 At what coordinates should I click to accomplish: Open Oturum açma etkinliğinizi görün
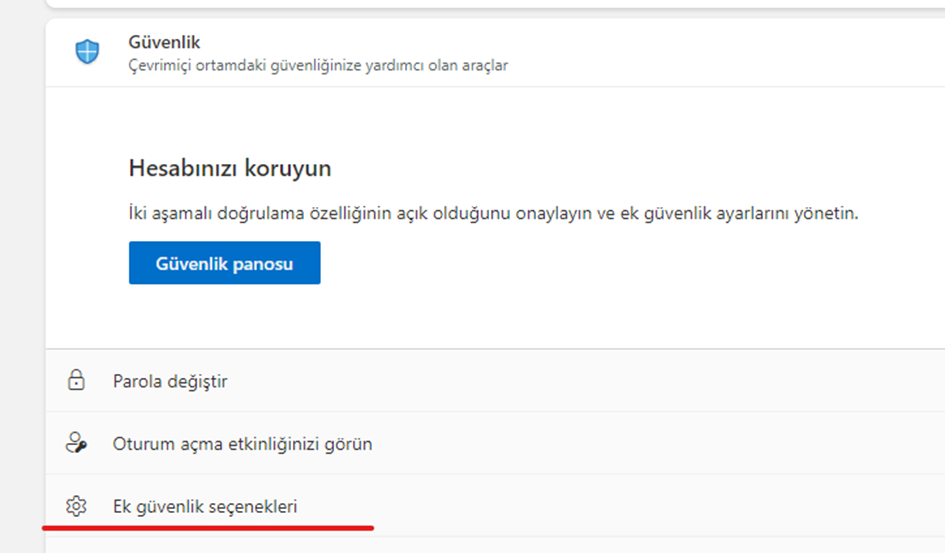tap(242, 444)
